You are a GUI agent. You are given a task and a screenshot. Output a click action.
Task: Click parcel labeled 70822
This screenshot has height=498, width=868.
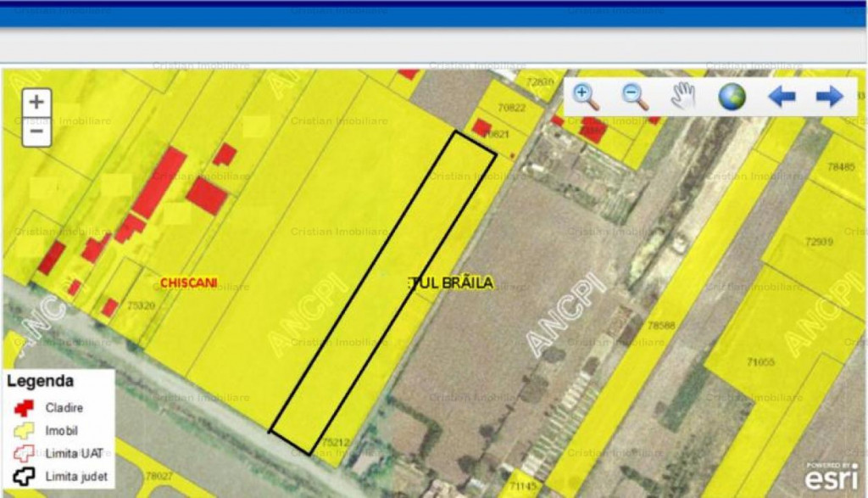tap(512, 108)
